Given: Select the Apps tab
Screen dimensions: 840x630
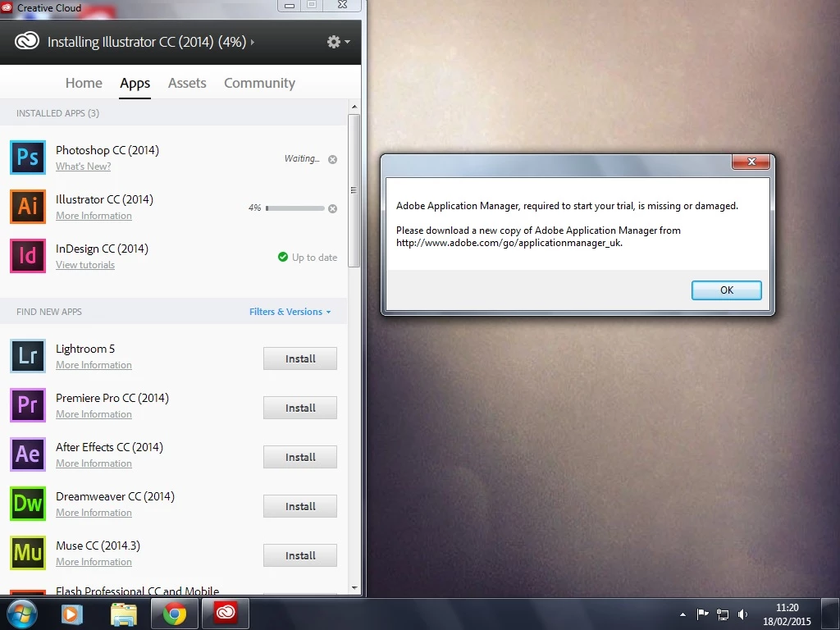Looking at the screenshot, I should [x=135, y=83].
